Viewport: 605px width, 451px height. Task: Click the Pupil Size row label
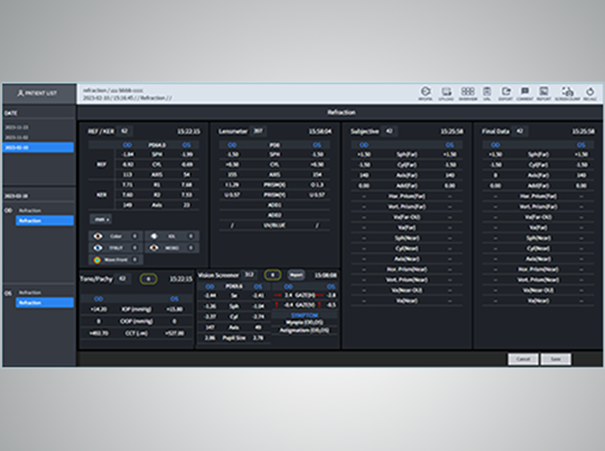[x=234, y=338]
